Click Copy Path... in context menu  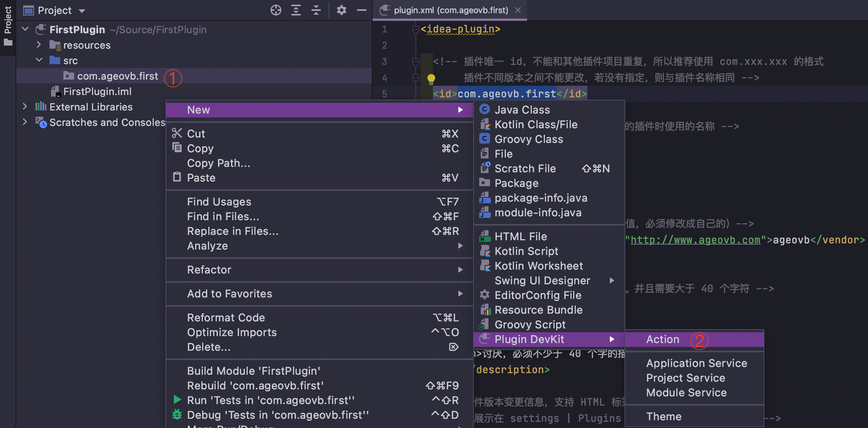pyautogui.click(x=320, y=163)
